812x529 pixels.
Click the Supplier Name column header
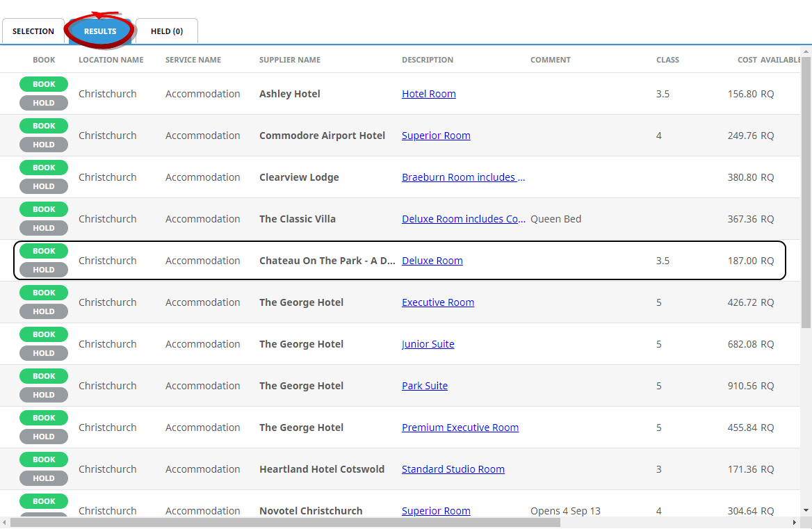289,60
